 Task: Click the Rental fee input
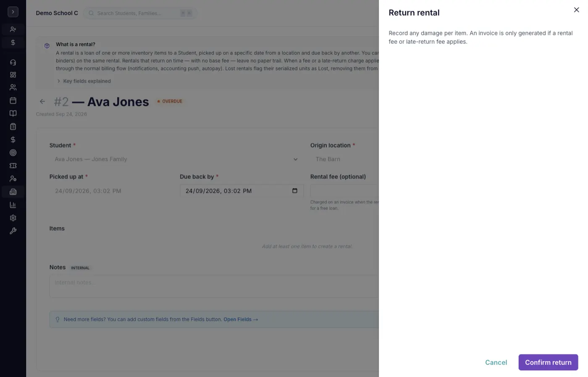(344, 191)
